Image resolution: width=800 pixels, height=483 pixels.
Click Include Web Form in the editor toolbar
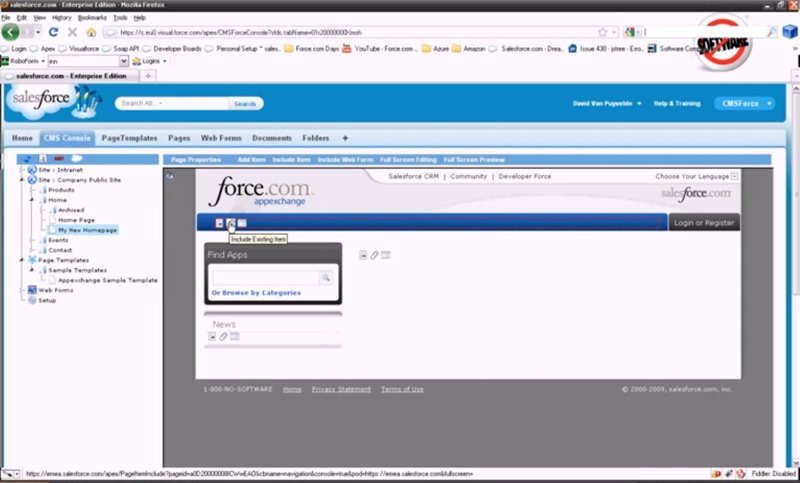(345, 160)
